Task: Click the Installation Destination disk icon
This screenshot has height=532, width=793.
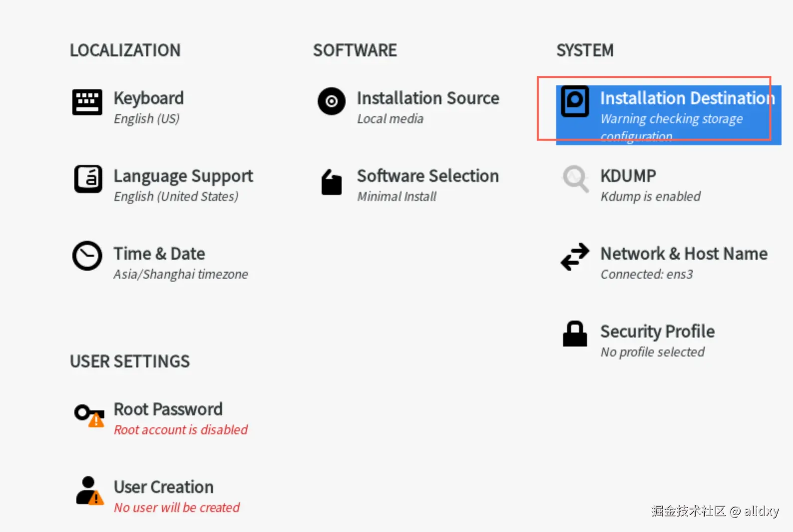Action: (x=575, y=101)
